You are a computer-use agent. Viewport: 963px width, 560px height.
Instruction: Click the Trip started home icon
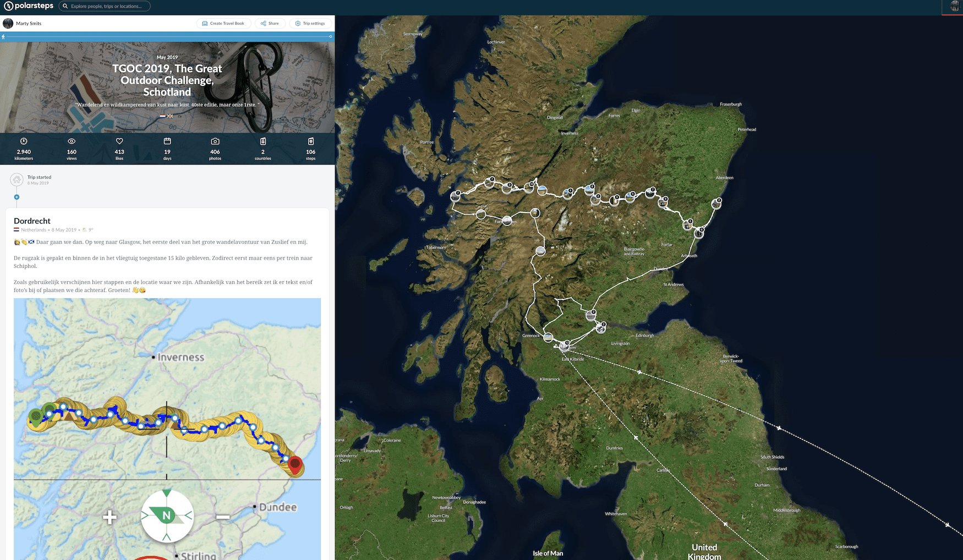coord(17,179)
